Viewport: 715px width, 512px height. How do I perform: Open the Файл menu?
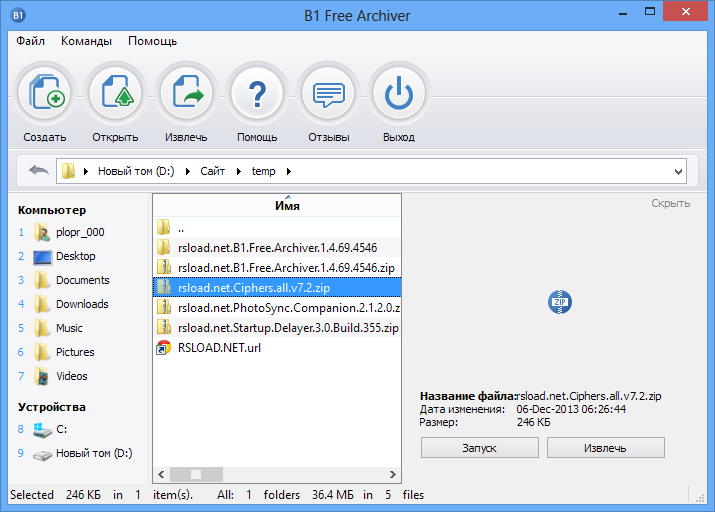(31, 41)
